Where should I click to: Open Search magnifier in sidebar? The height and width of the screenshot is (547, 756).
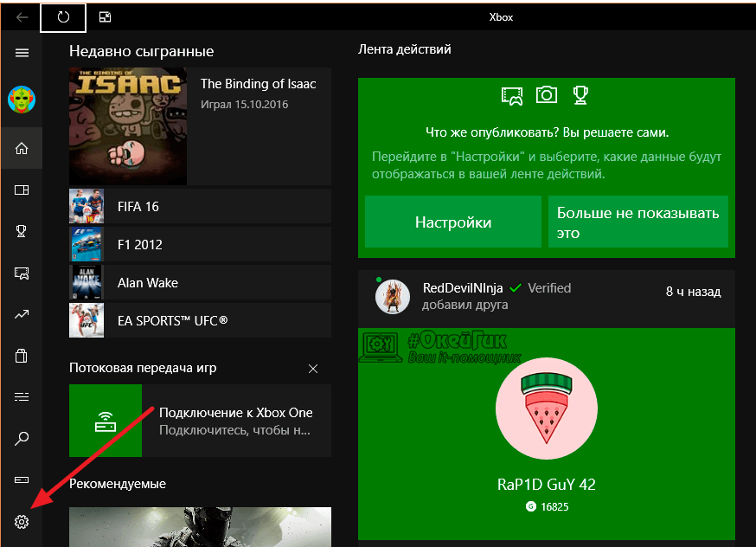coord(22,439)
